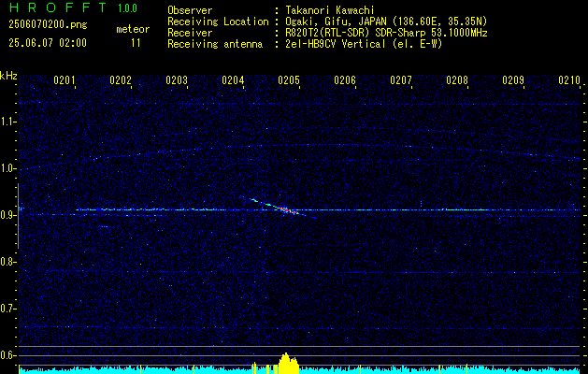Click the timestamp 25.06.07 02:00
This screenshot has width=588, height=374.
pyautogui.click(x=48, y=42)
